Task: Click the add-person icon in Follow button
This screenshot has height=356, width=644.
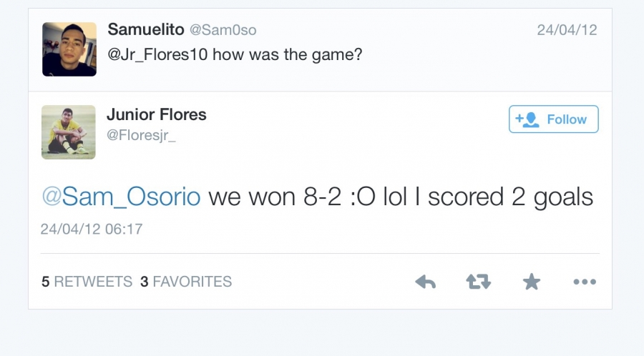Action: (527, 119)
